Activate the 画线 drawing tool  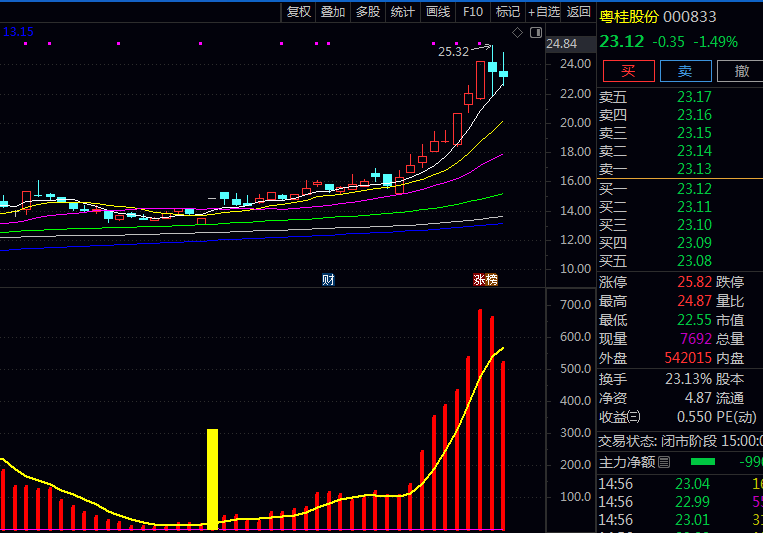point(438,12)
